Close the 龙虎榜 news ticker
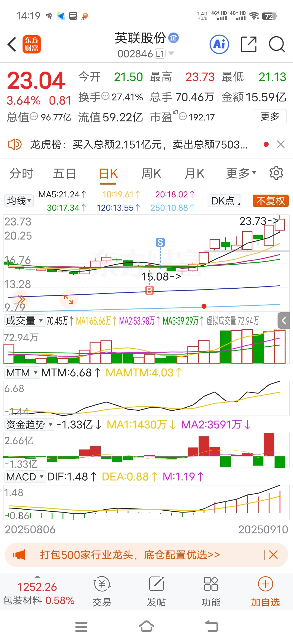Image resolution: width=293 pixels, height=644 pixels. point(281,144)
